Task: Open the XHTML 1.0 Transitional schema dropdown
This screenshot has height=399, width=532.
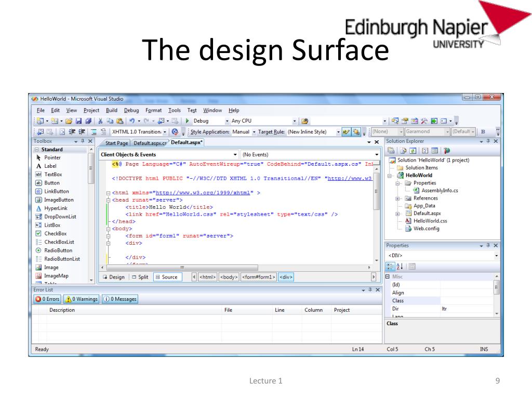Action: point(165,132)
